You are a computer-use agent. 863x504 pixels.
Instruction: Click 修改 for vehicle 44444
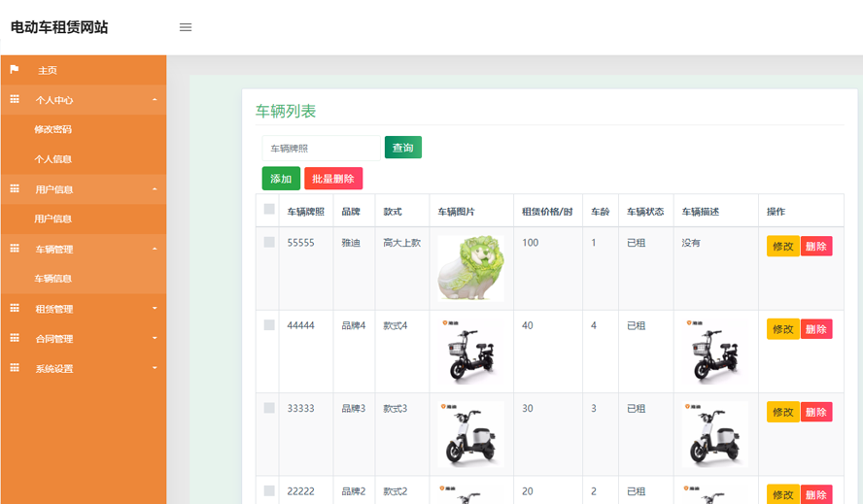(782, 329)
